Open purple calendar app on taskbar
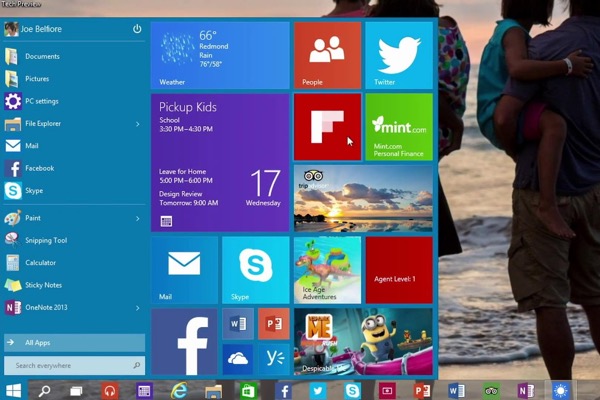 (144, 391)
